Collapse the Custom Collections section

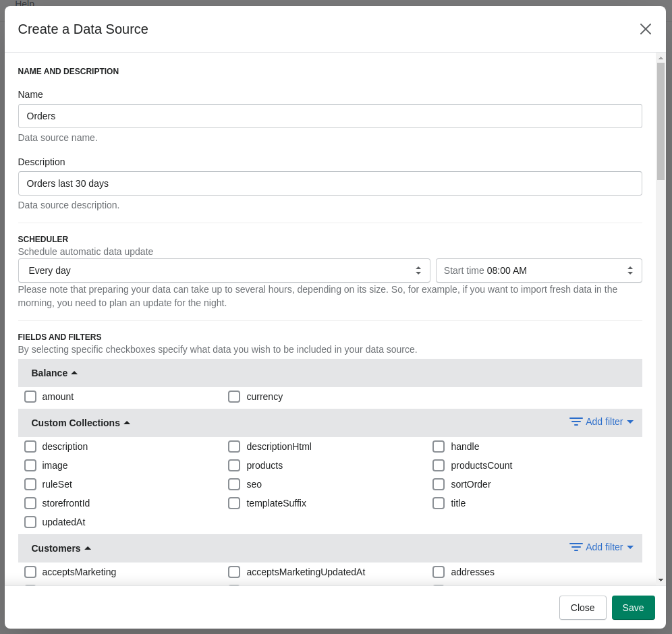point(127,422)
